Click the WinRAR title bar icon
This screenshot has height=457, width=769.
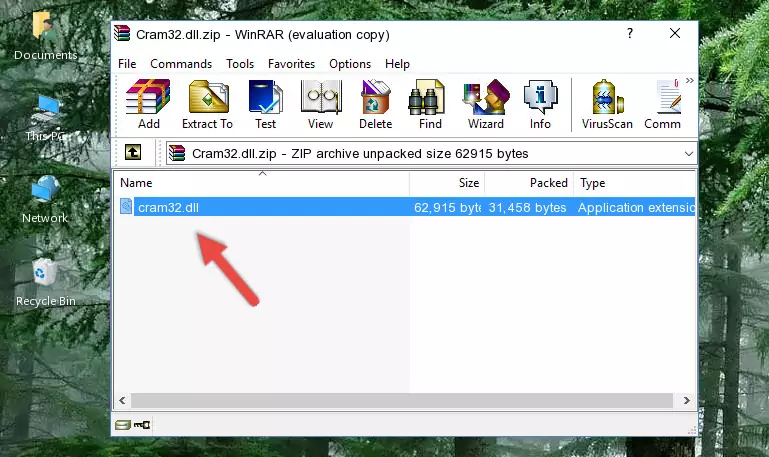click(x=122, y=33)
